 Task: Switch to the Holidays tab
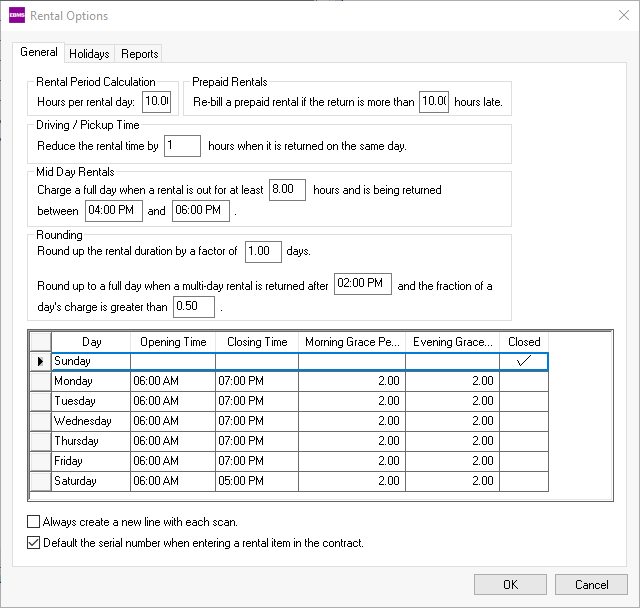point(89,54)
